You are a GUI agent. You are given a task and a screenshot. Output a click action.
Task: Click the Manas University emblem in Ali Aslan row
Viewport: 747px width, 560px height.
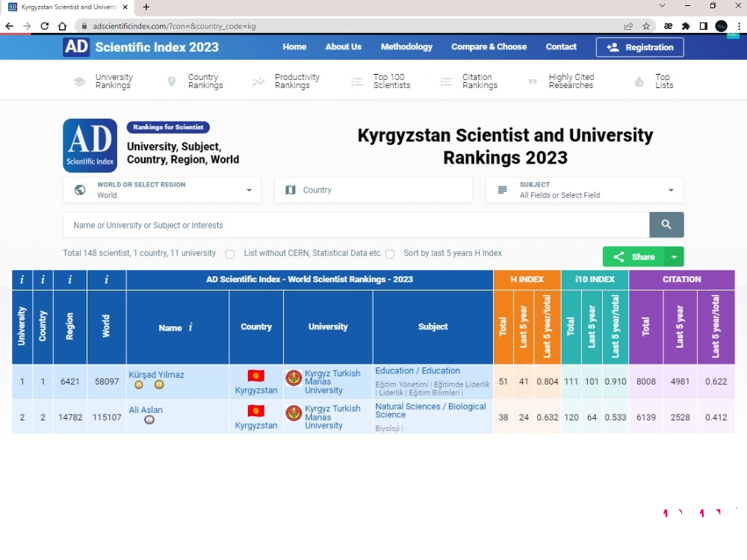pyautogui.click(x=294, y=414)
